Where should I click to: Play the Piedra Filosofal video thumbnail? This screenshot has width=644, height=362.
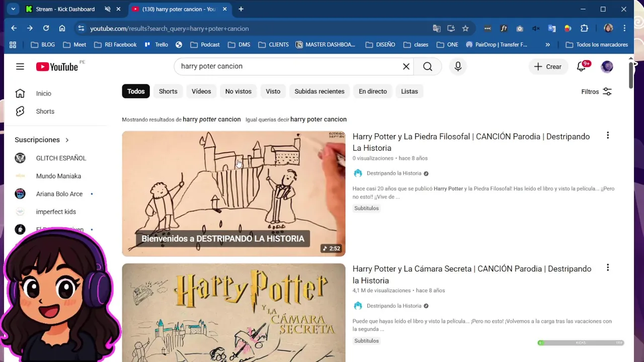pyautogui.click(x=233, y=194)
